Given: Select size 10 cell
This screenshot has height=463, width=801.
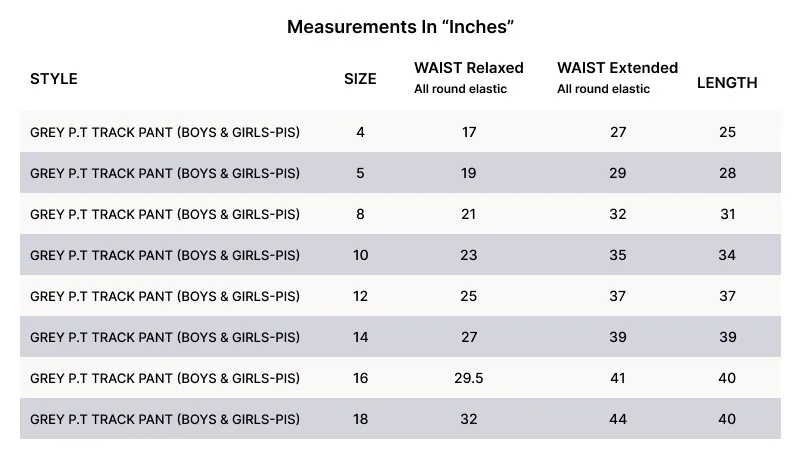Looking at the screenshot, I should (360, 255).
